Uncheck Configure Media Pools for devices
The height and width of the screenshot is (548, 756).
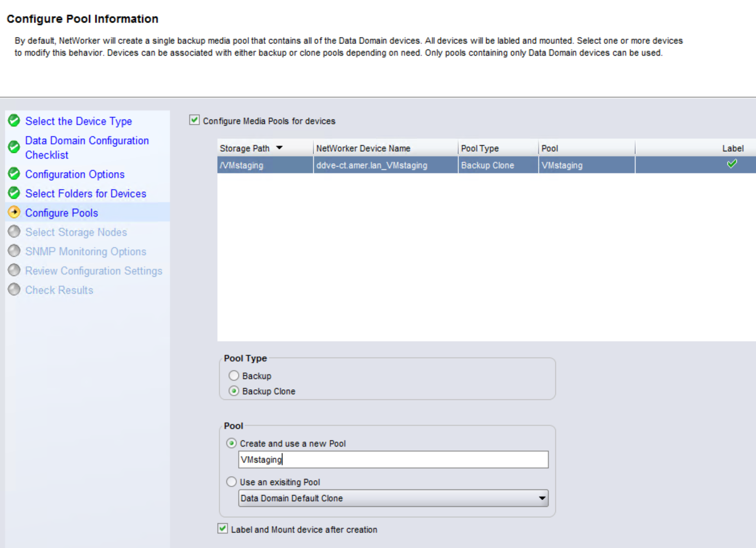(x=195, y=120)
